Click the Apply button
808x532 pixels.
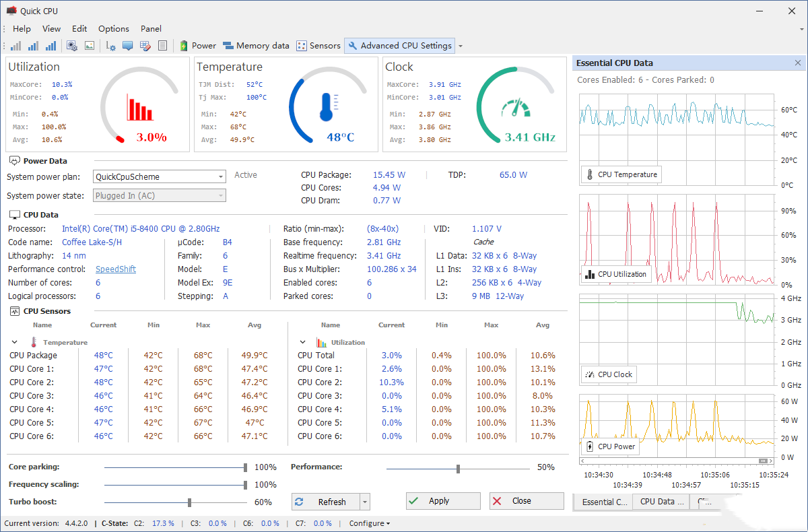coord(443,501)
